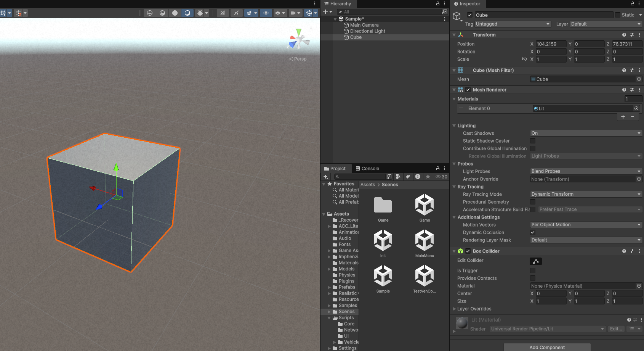644x351 pixels.
Task: Click the orientation gizmo in Scene view
Action: coord(298,39)
